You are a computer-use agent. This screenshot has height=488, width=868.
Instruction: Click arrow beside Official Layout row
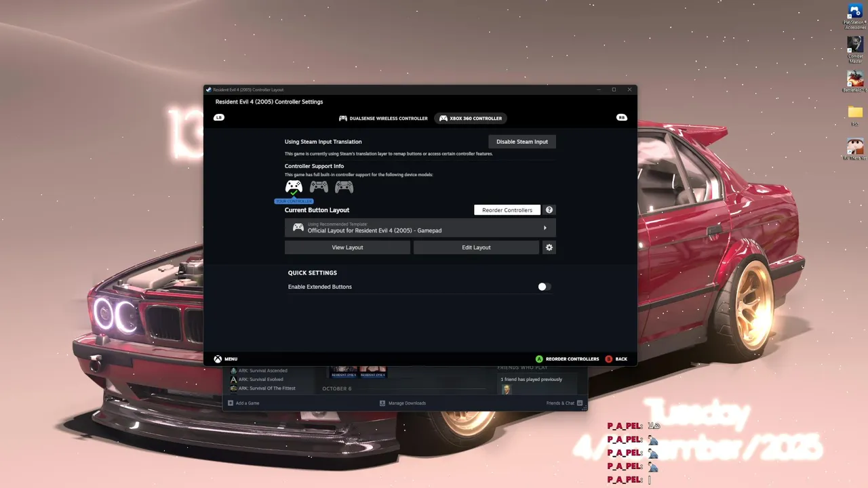point(545,228)
